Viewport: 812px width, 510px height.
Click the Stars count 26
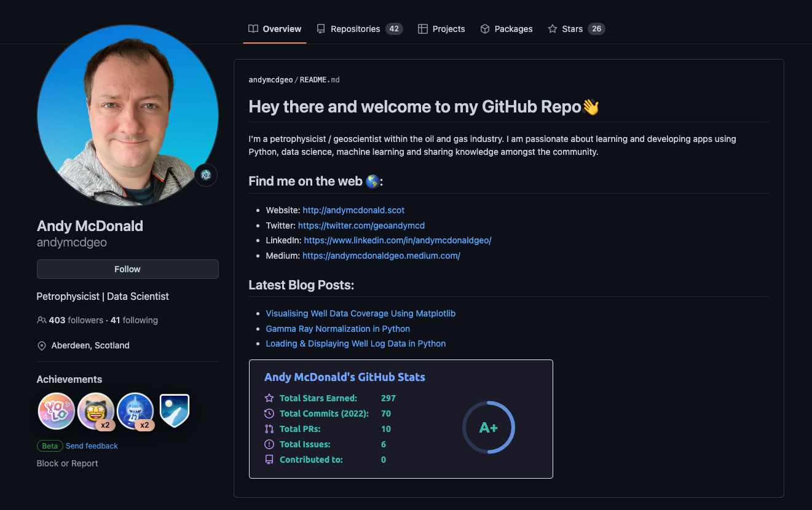(596, 29)
